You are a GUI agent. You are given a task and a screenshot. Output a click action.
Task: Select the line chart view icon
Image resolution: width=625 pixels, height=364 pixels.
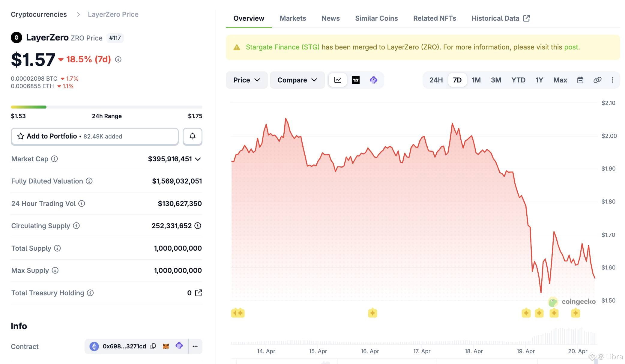click(x=338, y=80)
